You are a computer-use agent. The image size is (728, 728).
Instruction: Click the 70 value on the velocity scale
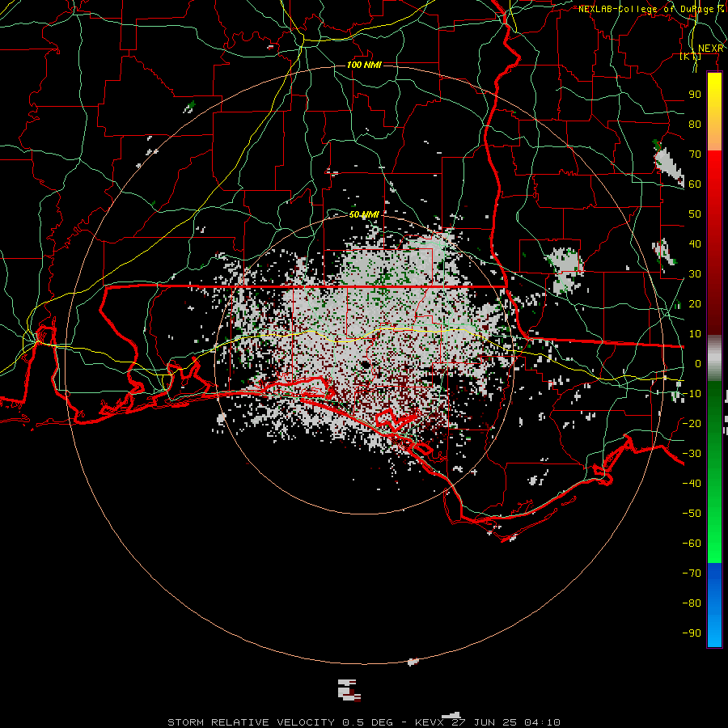(695, 154)
